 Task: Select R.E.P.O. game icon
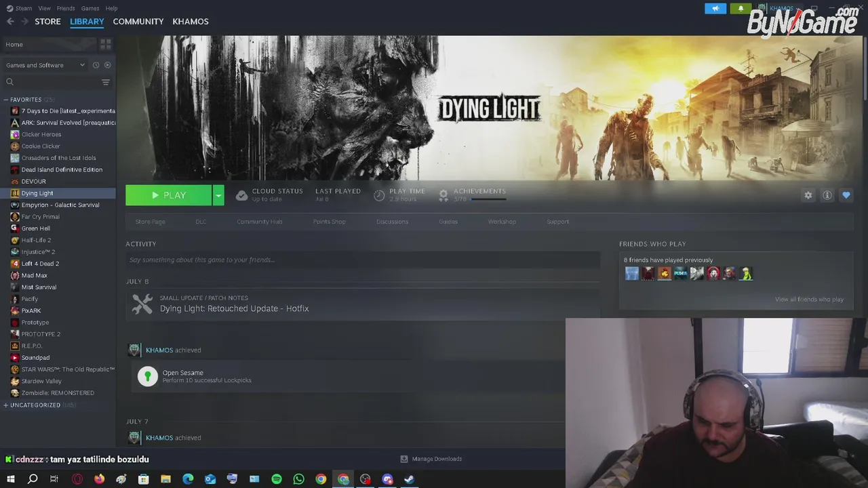click(15, 346)
